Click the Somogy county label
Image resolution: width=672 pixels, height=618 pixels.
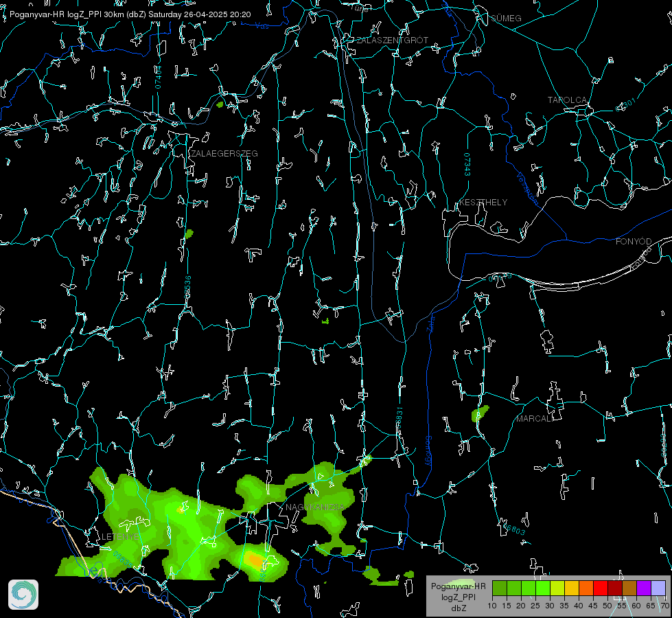click(428, 451)
